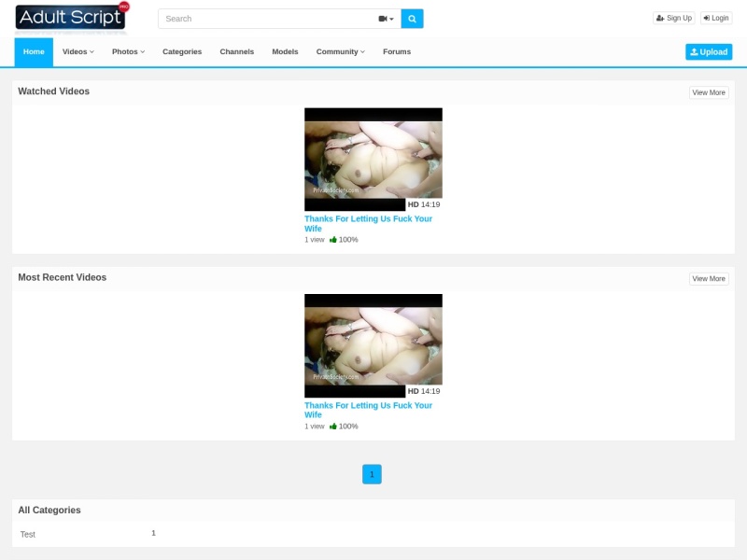Expand the Community dropdown menu
The height and width of the screenshot is (560, 747).
click(340, 52)
